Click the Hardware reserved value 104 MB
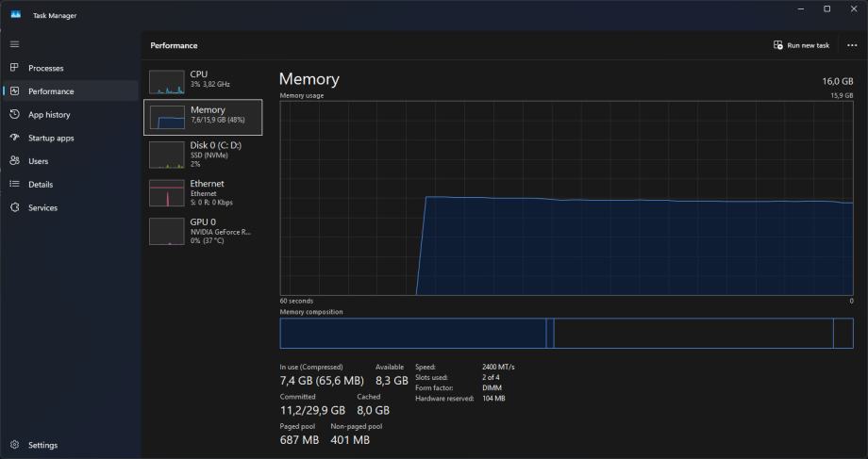The image size is (868, 459). (493, 398)
